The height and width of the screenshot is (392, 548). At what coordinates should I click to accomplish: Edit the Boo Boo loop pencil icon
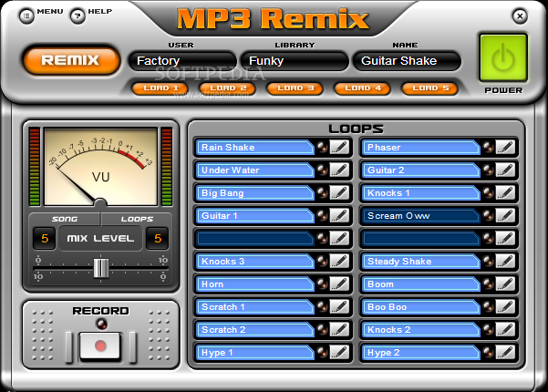(x=505, y=306)
